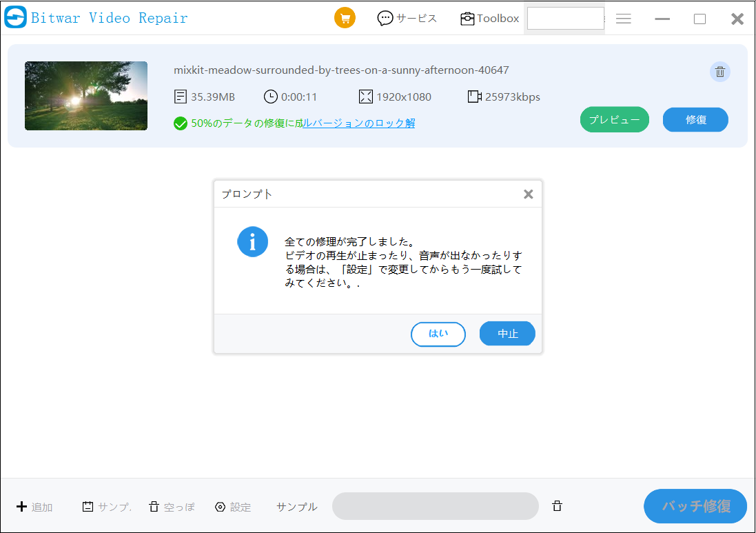
Task: Open the サービス chat support menu
Action: (x=407, y=19)
